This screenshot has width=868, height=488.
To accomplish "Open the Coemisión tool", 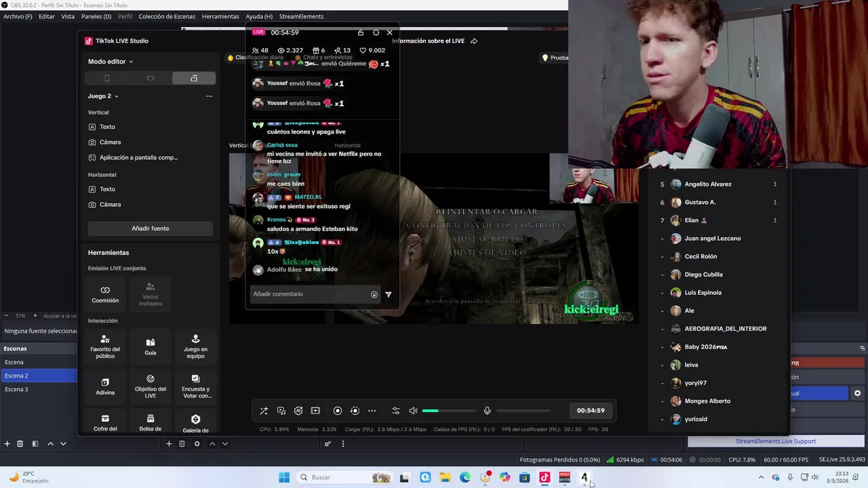I will 105,294.
